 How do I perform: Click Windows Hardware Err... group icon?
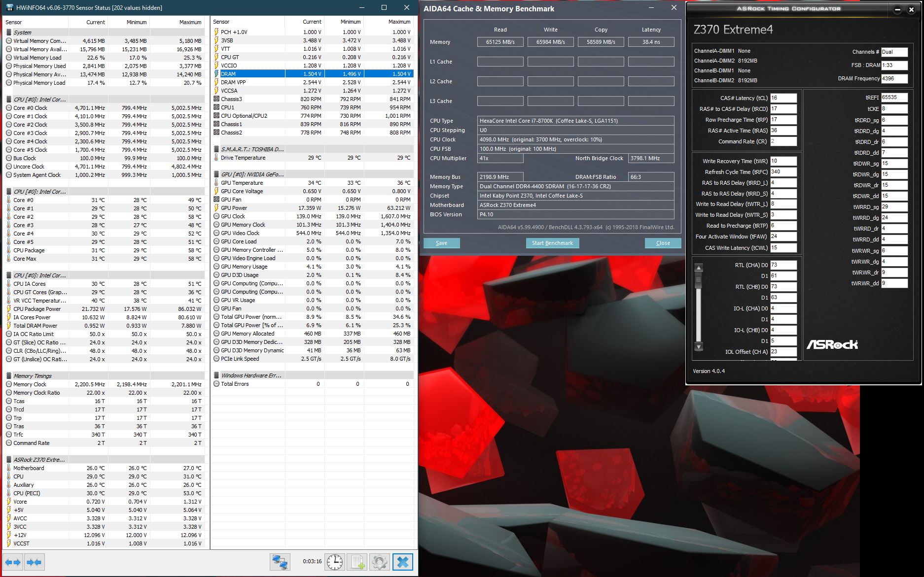click(216, 375)
